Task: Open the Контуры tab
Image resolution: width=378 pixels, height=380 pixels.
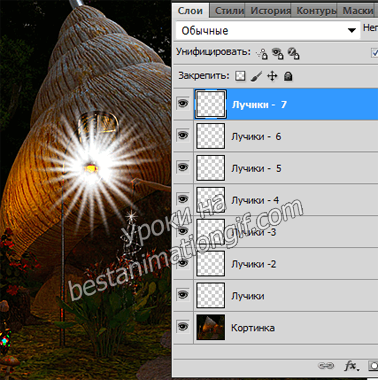Action: (x=315, y=11)
